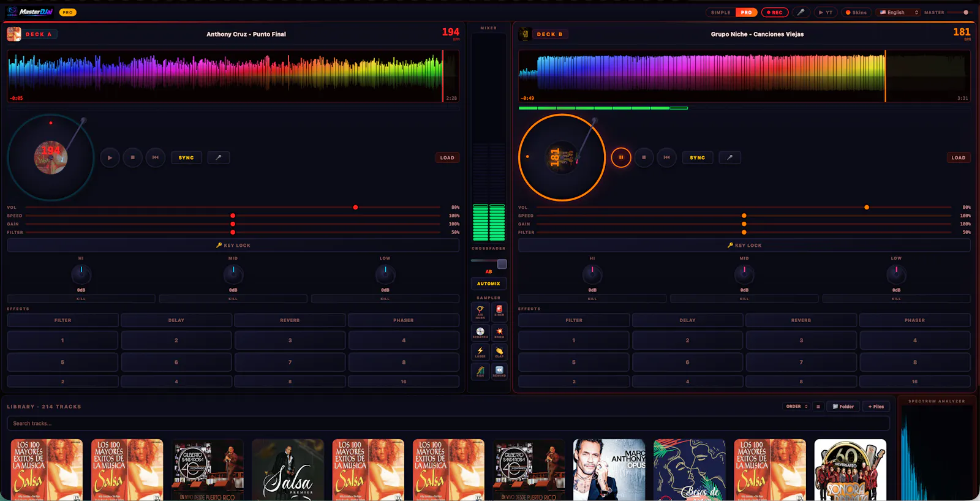The height and width of the screenshot is (501, 980).
Task: Click Deck A SYNC button
Action: (x=186, y=157)
